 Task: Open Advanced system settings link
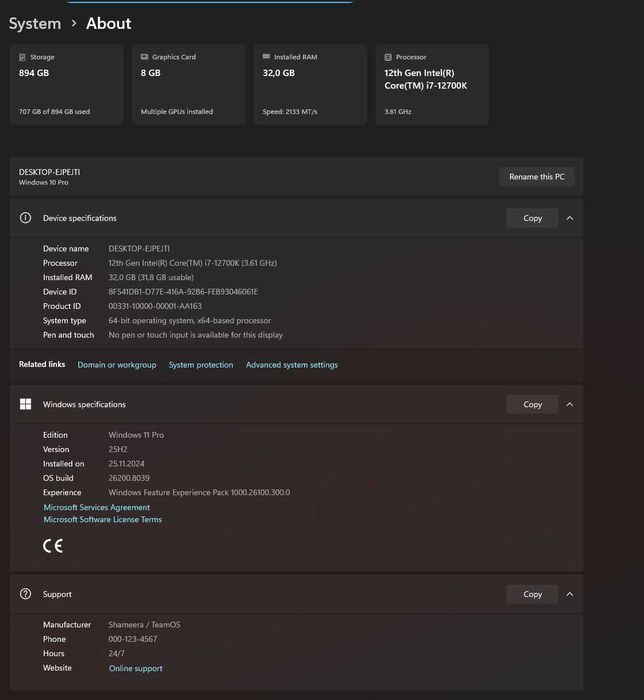pyautogui.click(x=292, y=365)
